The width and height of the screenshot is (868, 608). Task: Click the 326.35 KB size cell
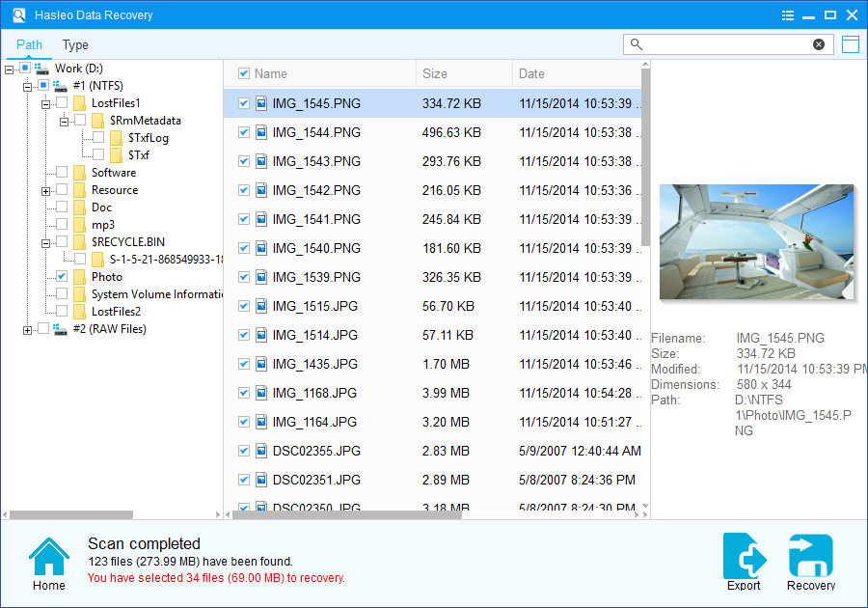coord(451,277)
